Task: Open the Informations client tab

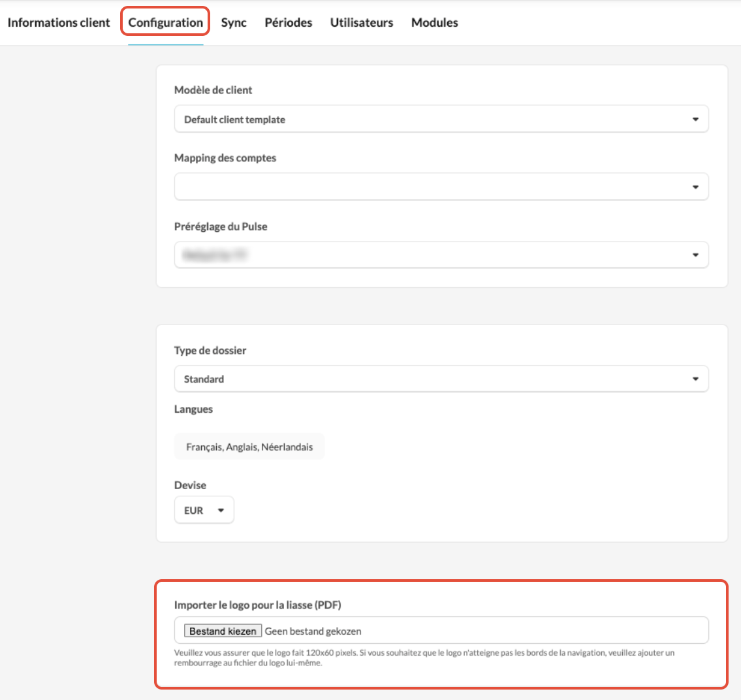Action: pos(59,23)
